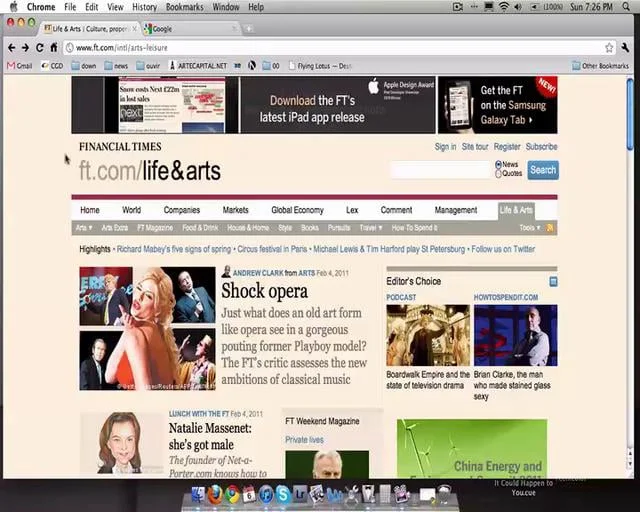The width and height of the screenshot is (640, 512).
Task: Open the History menu
Action: click(144, 7)
